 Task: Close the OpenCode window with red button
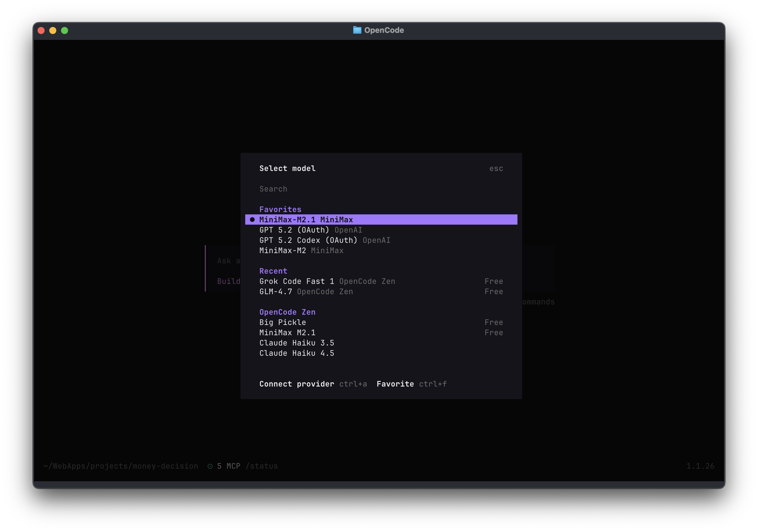[41, 31]
